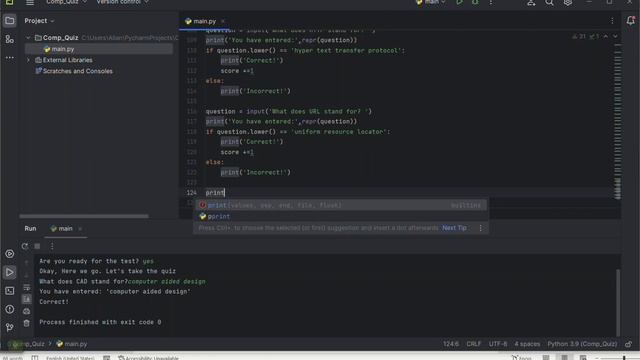Click console vertical scrollbar

(618, 302)
